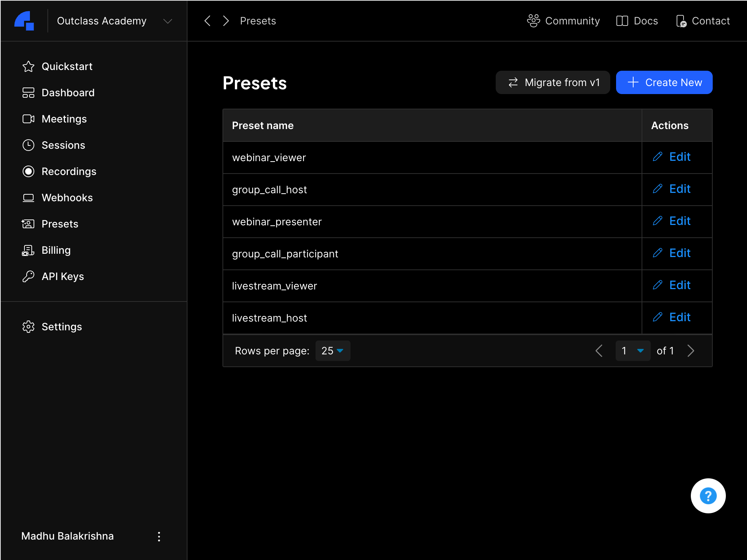Open Meetings using the camera icon
747x560 pixels.
coord(29,119)
